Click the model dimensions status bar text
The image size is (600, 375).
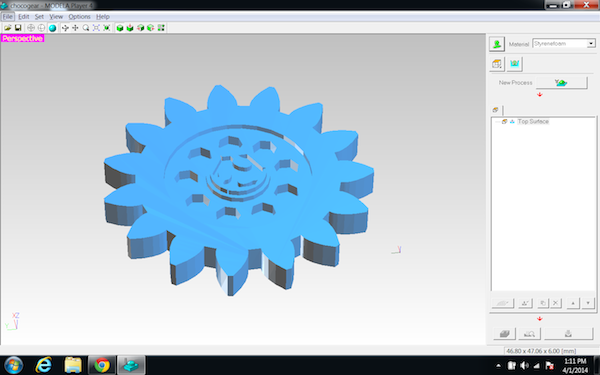(541, 351)
